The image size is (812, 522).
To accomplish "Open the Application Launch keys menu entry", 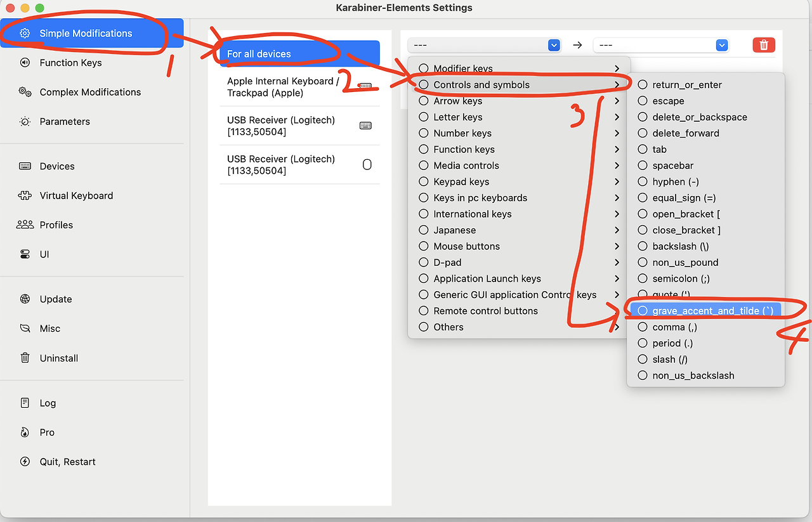I will [x=519, y=278].
